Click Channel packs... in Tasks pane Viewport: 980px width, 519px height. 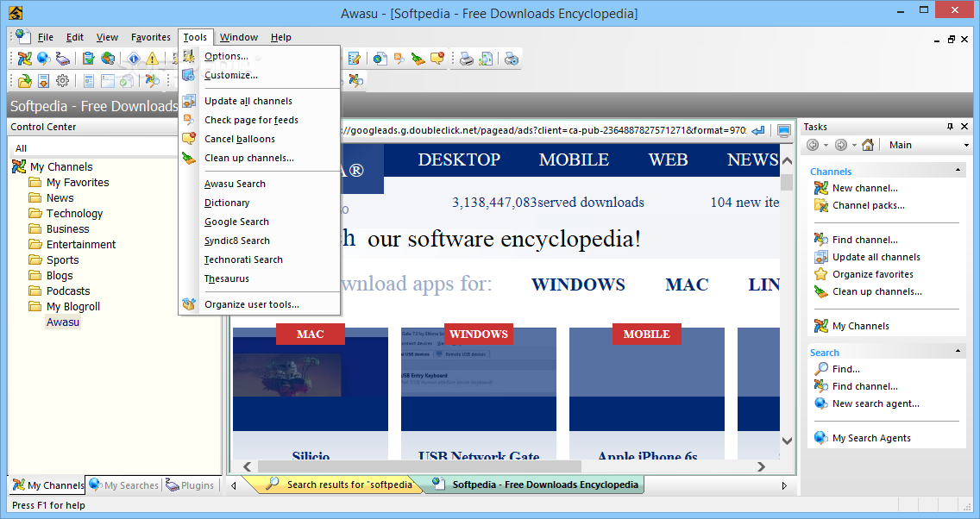[868, 205]
